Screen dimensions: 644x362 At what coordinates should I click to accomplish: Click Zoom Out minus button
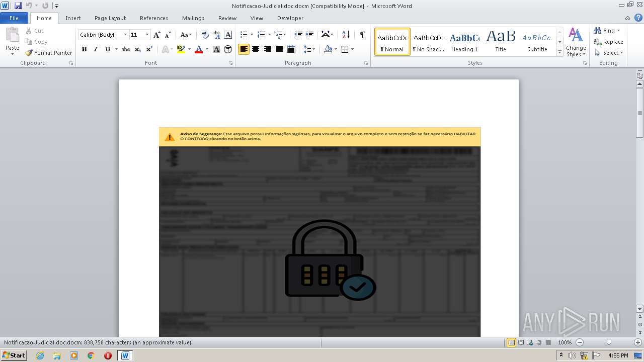coord(580,342)
